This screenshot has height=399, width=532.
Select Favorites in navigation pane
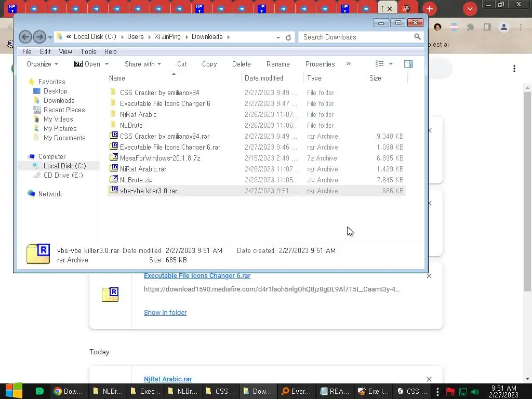51,82
